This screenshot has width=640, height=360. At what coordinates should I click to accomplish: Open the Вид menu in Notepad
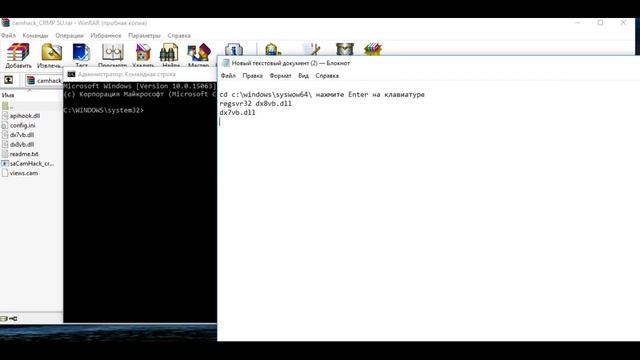click(x=303, y=76)
